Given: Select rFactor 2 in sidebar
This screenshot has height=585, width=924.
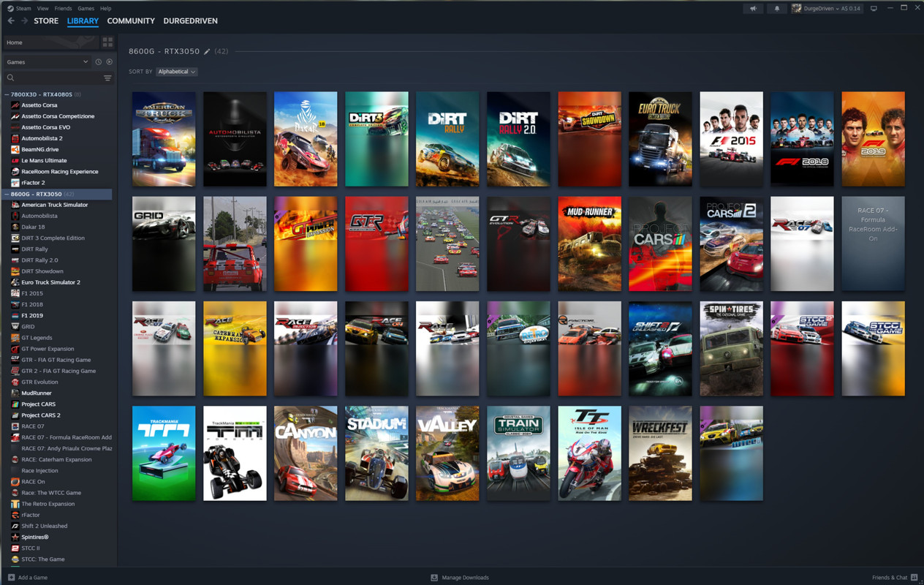Looking at the screenshot, I should point(33,183).
